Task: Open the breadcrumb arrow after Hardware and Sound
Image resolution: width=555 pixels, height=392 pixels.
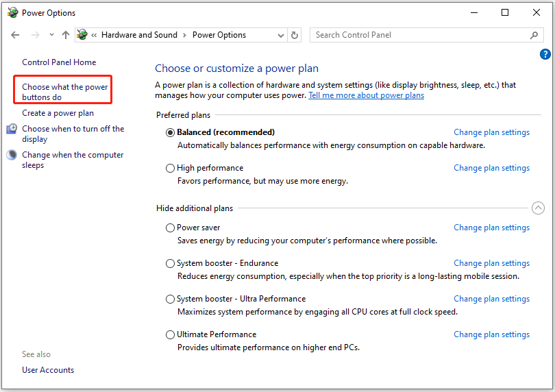Action: [184, 35]
